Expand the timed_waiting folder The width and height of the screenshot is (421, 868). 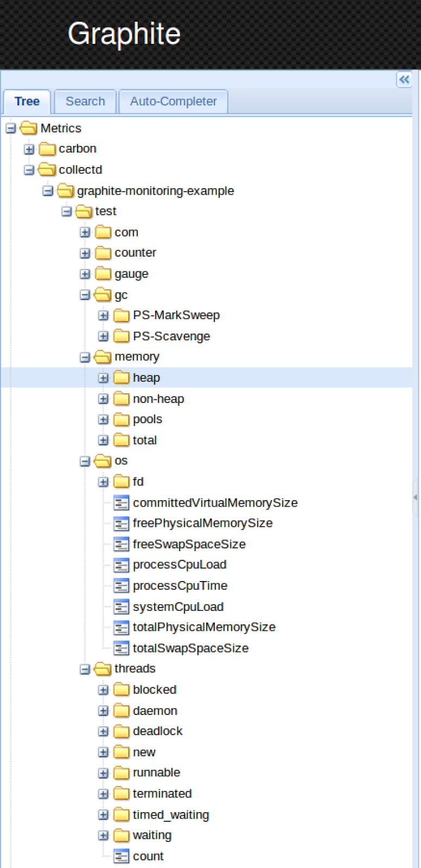tap(104, 815)
